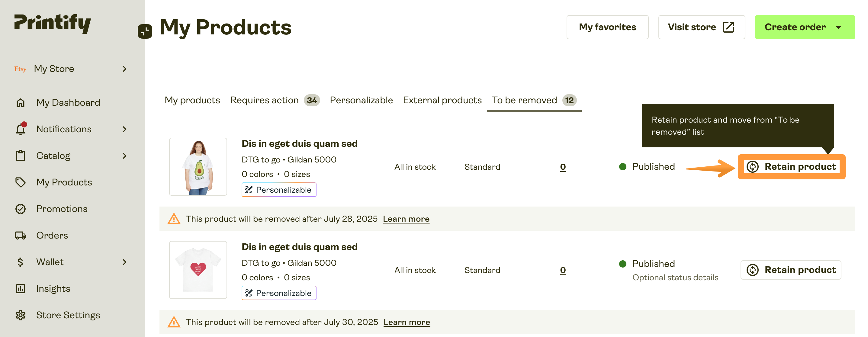The width and height of the screenshot is (868, 337).
Task: Expand the Wallet menu
Action: click(124, 262)
